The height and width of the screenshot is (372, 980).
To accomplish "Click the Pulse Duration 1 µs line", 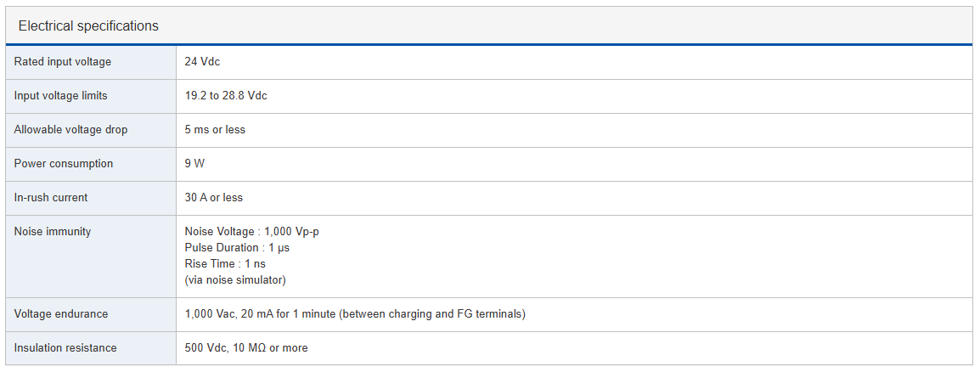I will tap(238, 248).
